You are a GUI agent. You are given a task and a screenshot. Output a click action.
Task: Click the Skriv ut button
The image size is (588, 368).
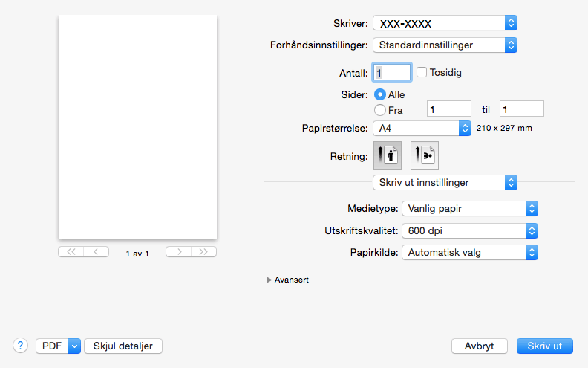tap(544, 346)
